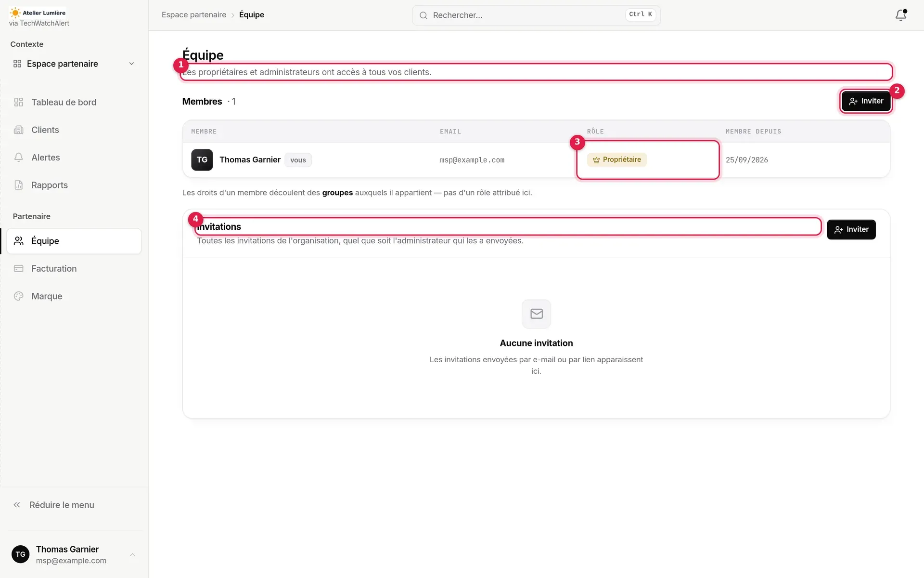
Task: Click the Facturation card icon
Action: (19, 268)
